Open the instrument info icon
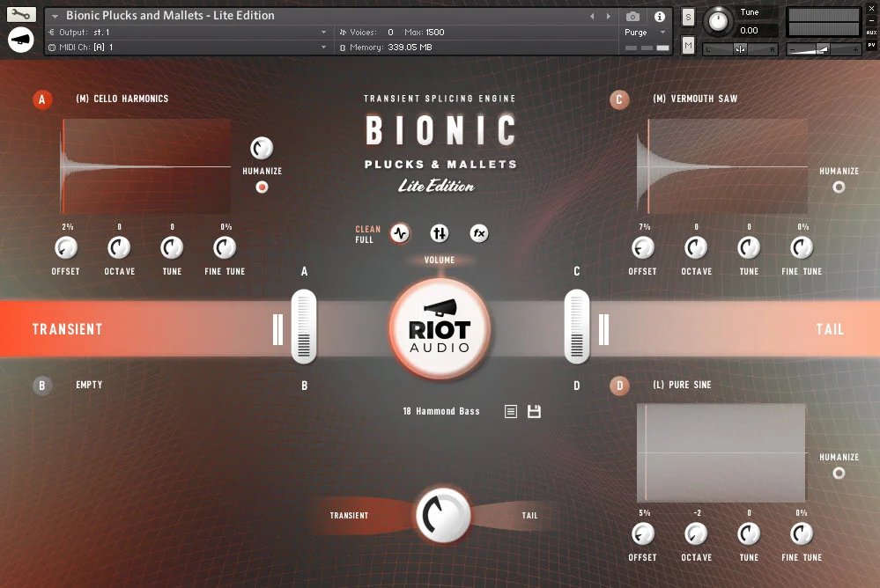 660,17
